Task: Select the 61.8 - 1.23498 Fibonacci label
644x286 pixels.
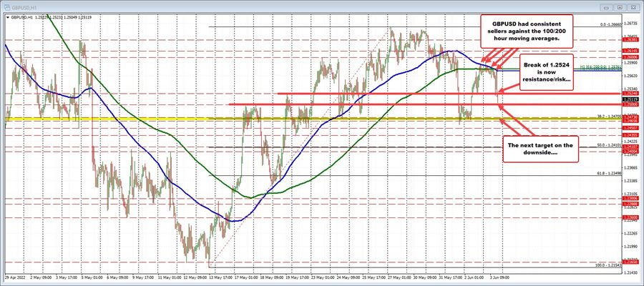Action: (x=610, y=174)
